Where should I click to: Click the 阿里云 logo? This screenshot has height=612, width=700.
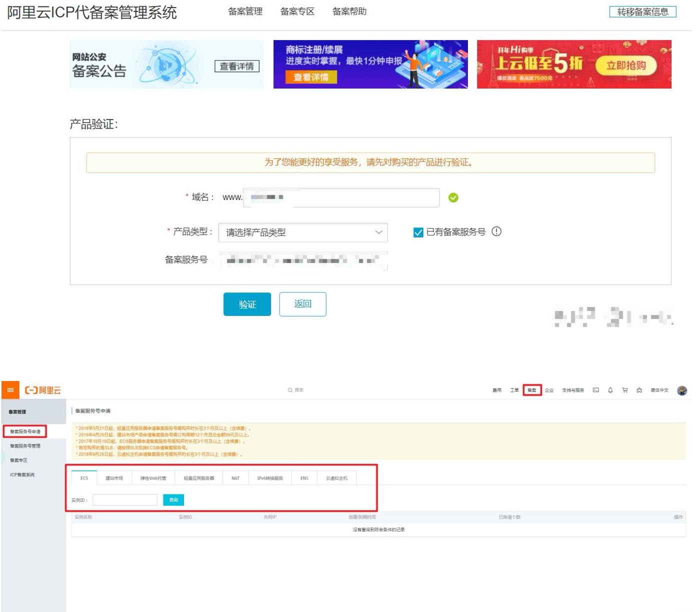pyautogui.click(x=43, y=390)
